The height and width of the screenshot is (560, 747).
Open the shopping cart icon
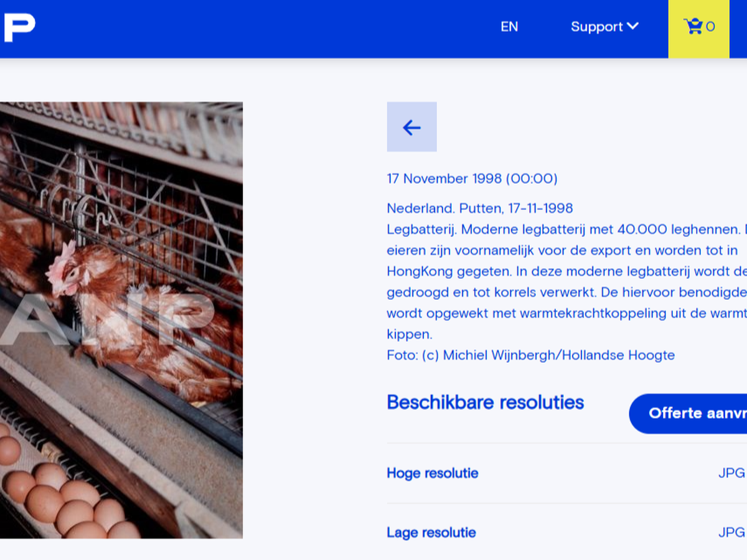tap(692, 26)
